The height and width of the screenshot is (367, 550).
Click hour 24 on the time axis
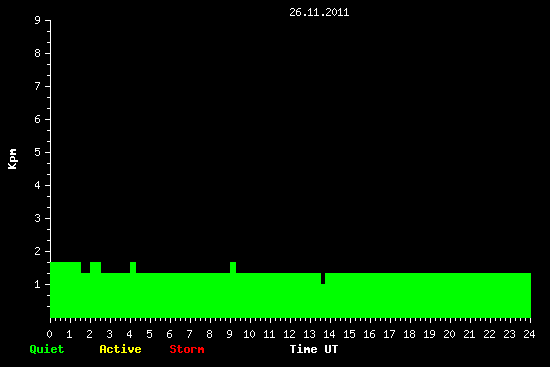[x=529, y=334]
